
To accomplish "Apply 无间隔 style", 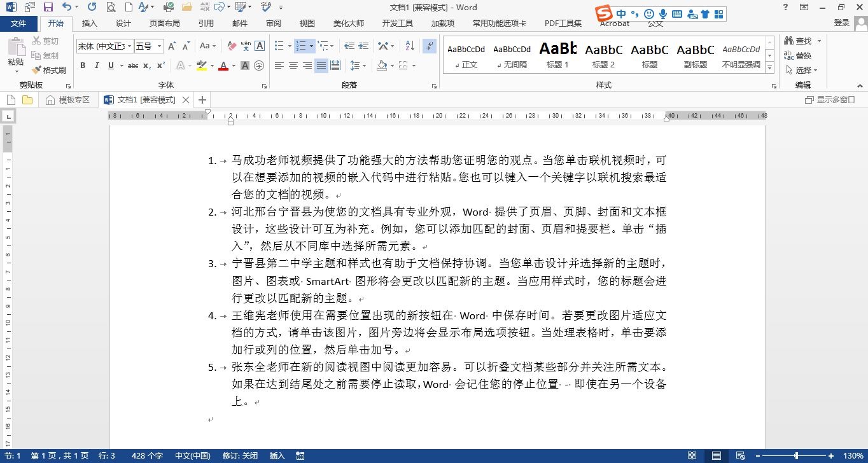I will [x=512, y=55].
